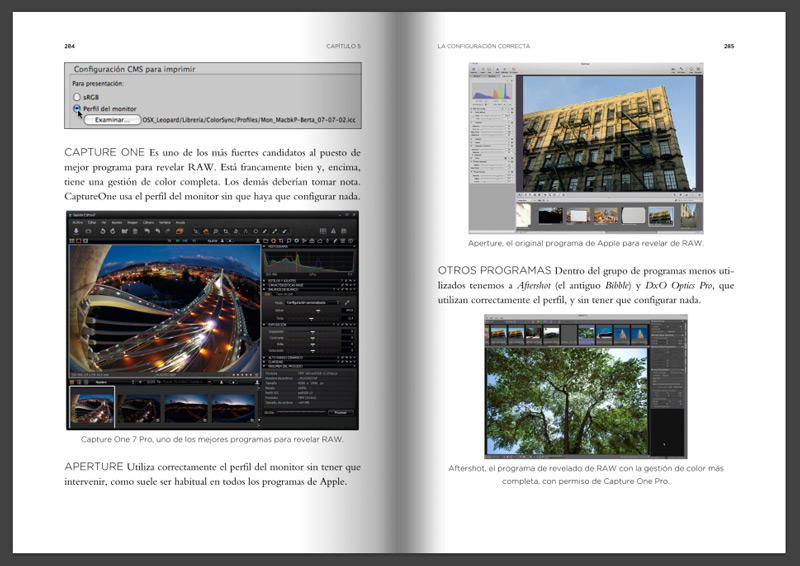Open the Ayuda menu in Capture One

coord(180,223)
